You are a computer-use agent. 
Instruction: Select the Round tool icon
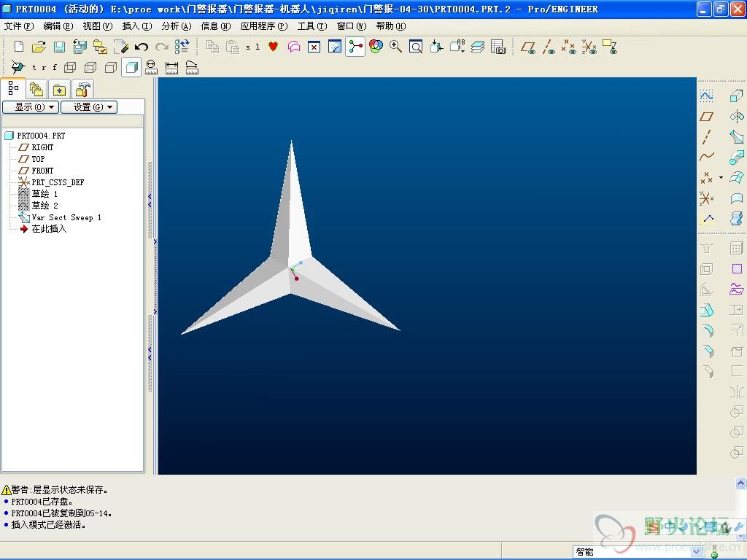point(707,331)
